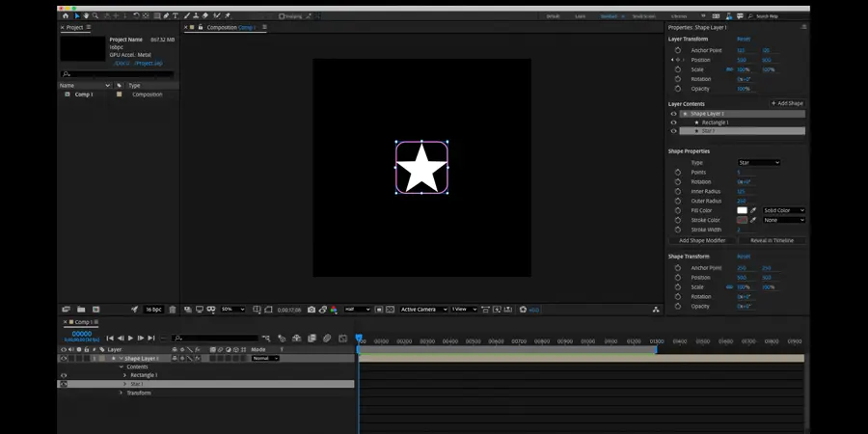This screenshot has width=868, height=434.
Task: Hide Rectangle 1 in Layer Contents
Action: click(x=673, y=122)
